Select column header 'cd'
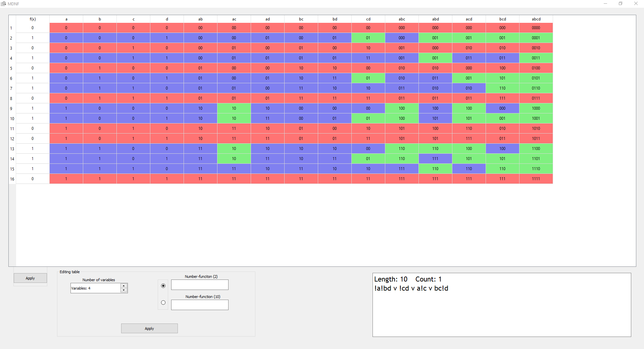644x349 pixels. pos(368,19)
